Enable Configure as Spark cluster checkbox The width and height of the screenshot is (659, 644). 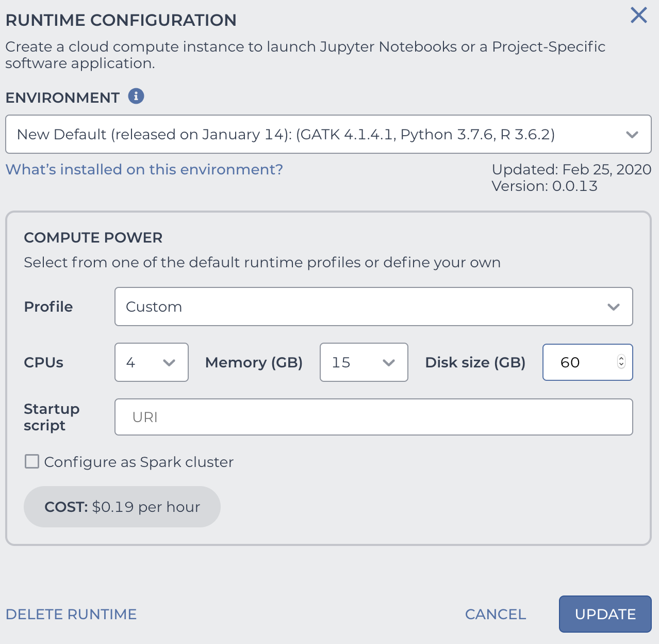click(x=32, y=461)
